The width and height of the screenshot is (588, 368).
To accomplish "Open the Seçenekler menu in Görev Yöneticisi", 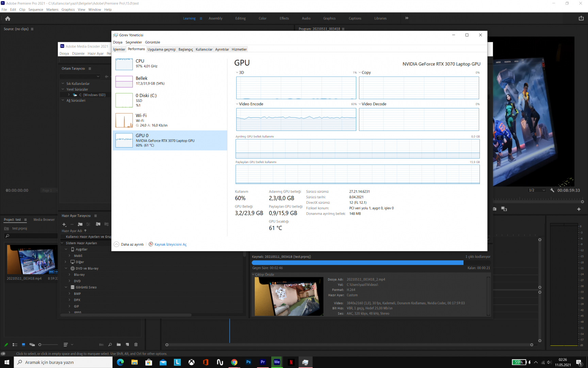I will pyautogui.click(x=134, y=42).
